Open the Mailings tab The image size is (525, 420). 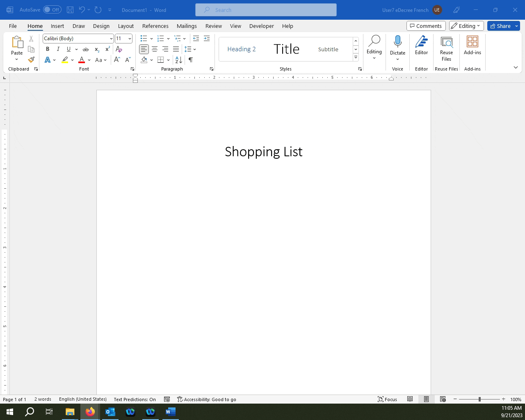tap(187, 26)
